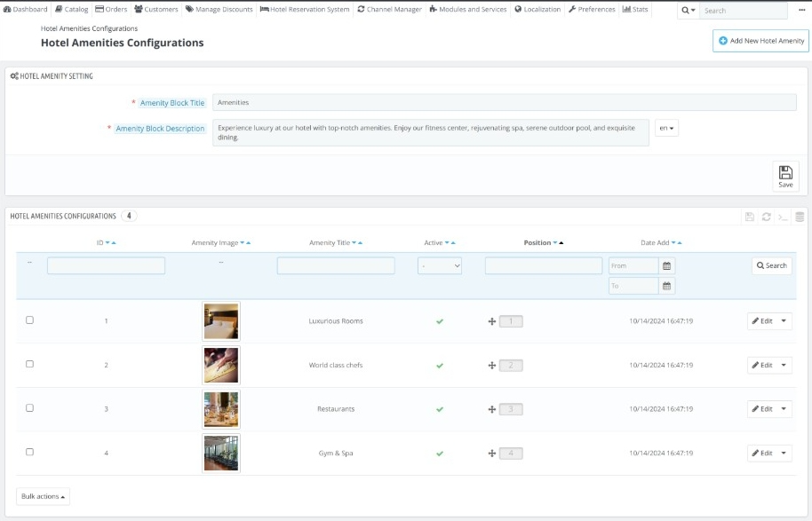The width and height of the screenshot is (812, 521).
Task: Edit the Restaurants amenity
Action: (x=761, y=409)
